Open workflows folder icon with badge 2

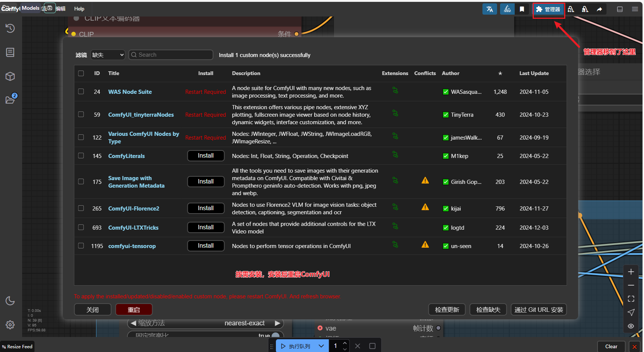click(x=10, y=100)
